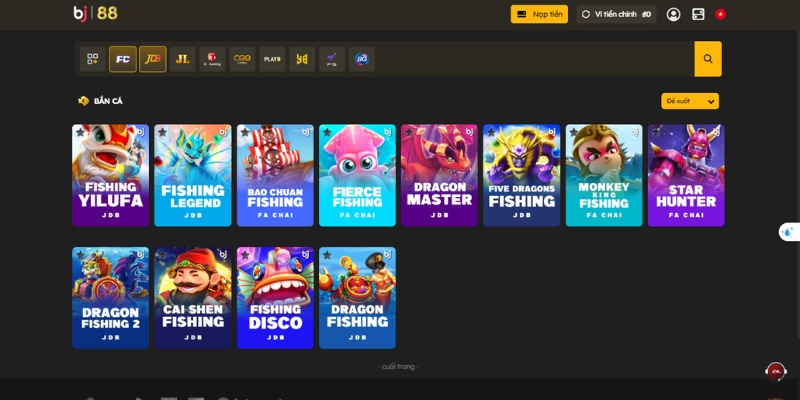This screenshot has height=400, width=800.
Task: Select the FC provider icon
Action: coord(123,59)
